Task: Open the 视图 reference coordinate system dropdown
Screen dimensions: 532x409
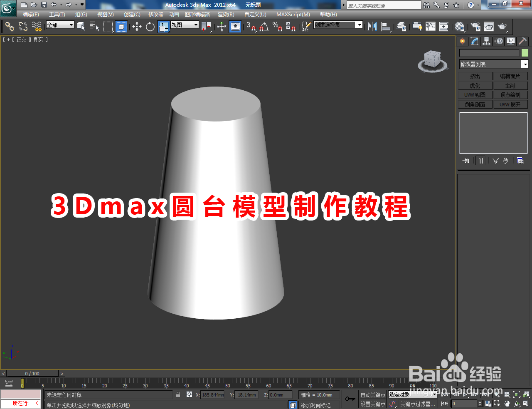Action: 185,25
